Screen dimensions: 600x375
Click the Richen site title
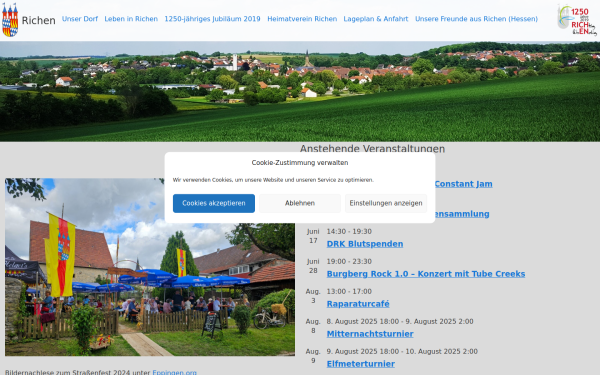(38, 20)
